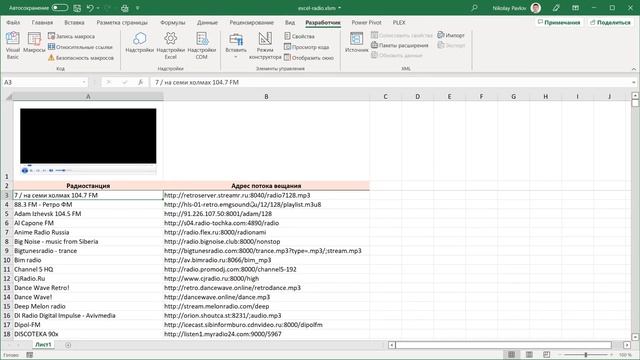The width and height of the screenshot is (640, 360).
Task: Click the insert function fx icon
Action: (140, 82)
